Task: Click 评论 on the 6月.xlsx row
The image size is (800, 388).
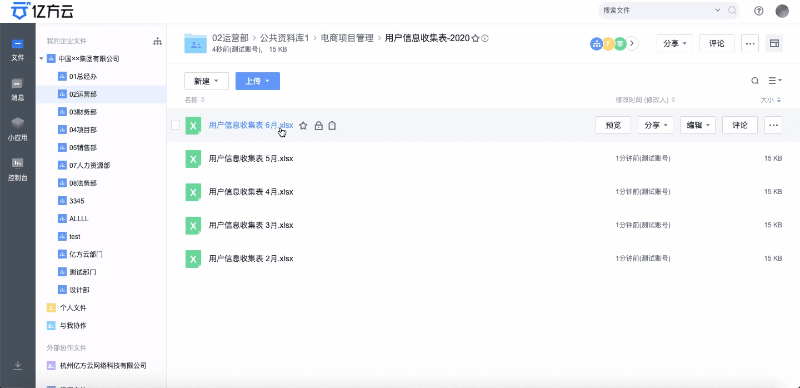Action: pos(740,125)
